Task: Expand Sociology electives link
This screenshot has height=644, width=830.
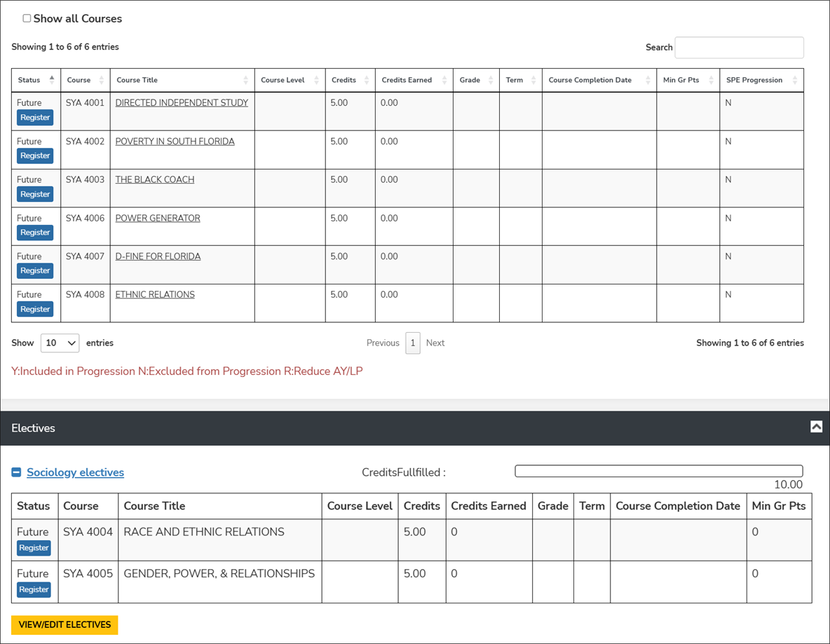Action: click(x=75, y=472)
